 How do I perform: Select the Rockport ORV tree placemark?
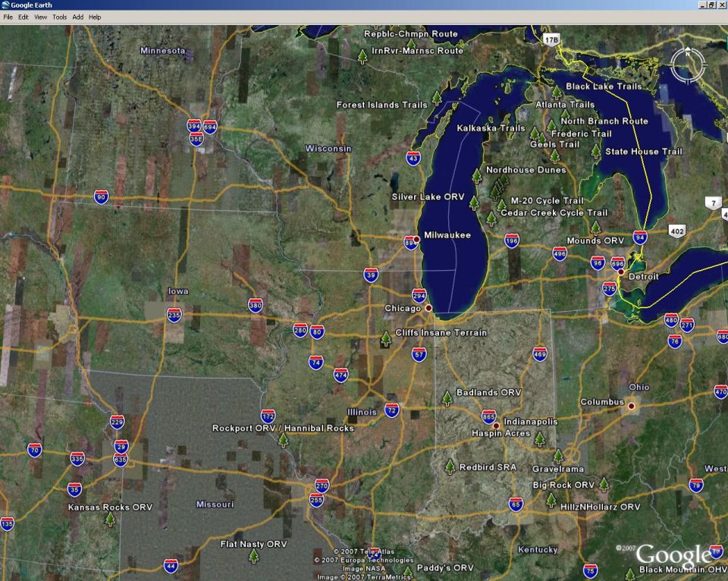pos(283,440)
